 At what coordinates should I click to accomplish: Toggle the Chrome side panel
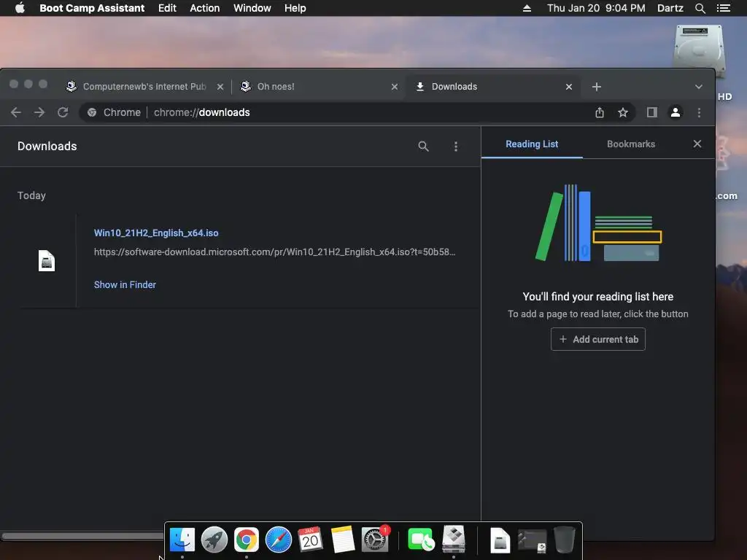pos(651,112)
